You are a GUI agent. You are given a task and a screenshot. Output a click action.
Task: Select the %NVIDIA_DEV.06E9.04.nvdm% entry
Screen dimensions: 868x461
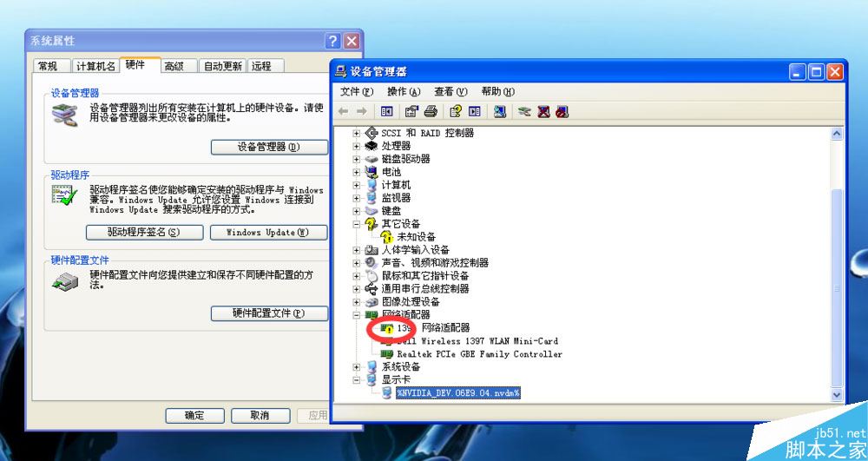458,393
